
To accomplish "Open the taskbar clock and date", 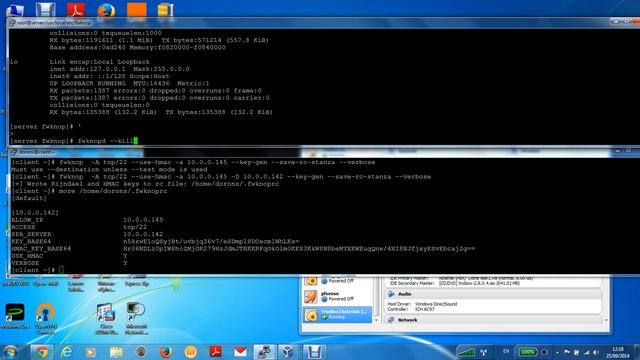I will click(618, 352).
